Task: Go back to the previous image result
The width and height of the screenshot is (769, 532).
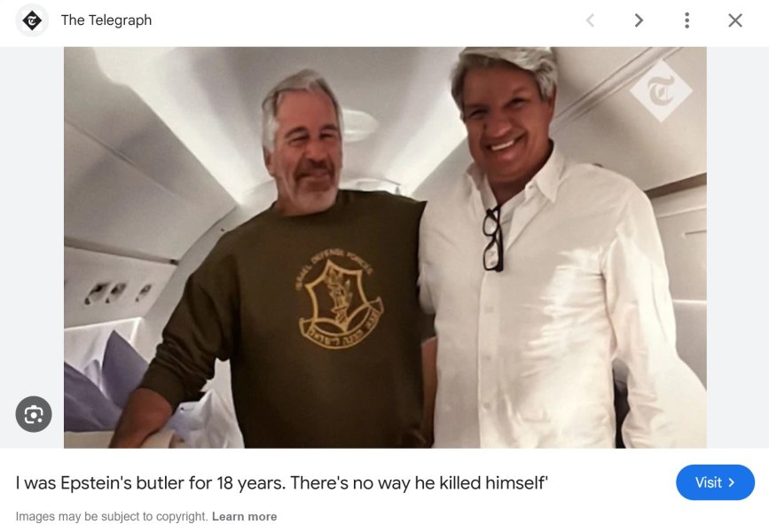Action: click(591, 20)
